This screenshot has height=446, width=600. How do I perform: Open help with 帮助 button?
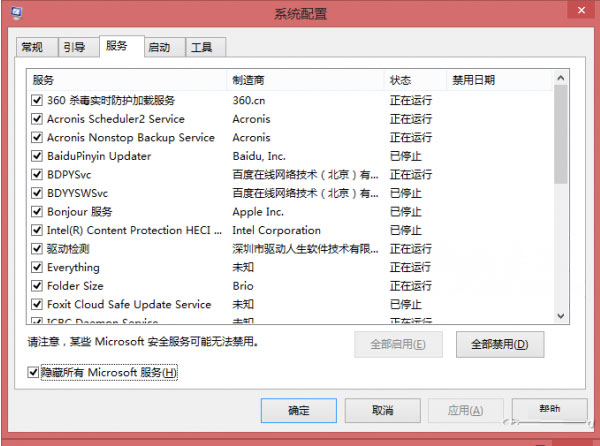[549, 410]
